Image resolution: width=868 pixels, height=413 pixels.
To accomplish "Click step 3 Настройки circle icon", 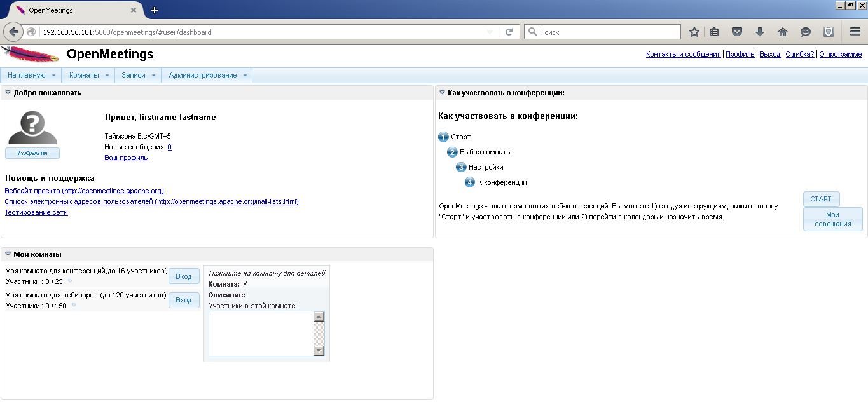I will (x=462, y=167).
